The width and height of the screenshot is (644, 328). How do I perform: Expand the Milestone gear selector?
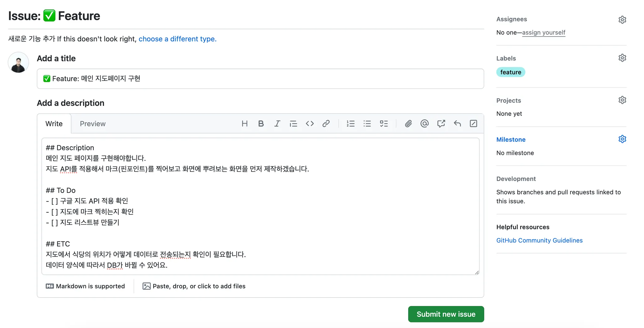622,139
